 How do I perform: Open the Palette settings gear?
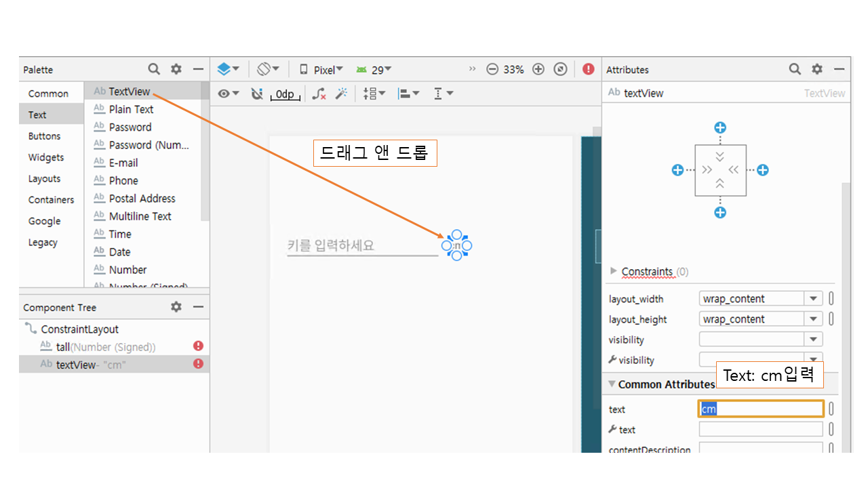[x=176, y=69]
